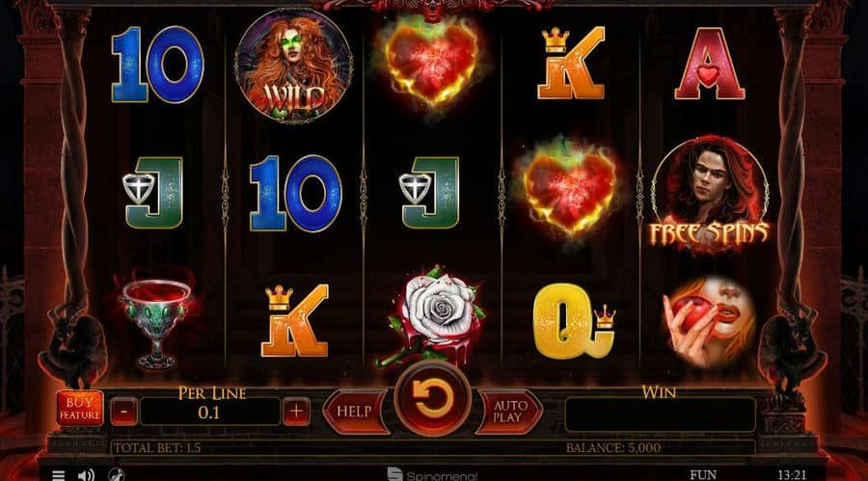Click the white rose symbol
The image size is (868, 481).
pyautogui.click(x=432, y=315)
